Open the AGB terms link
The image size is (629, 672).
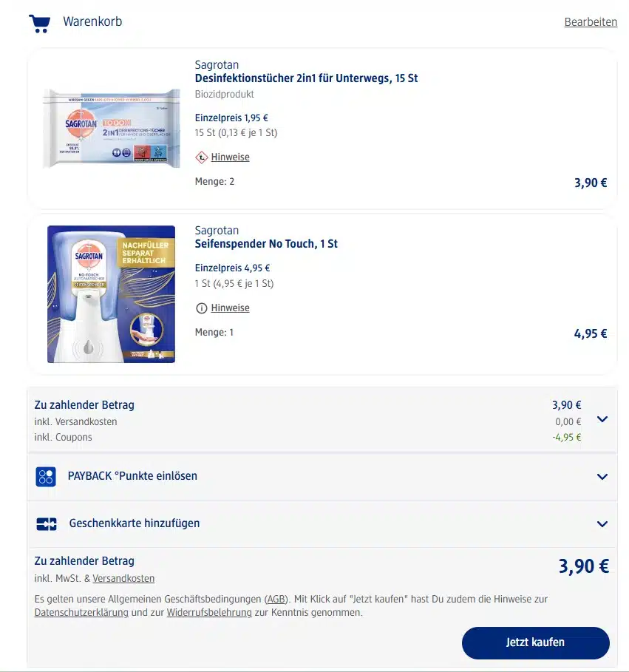276,599
